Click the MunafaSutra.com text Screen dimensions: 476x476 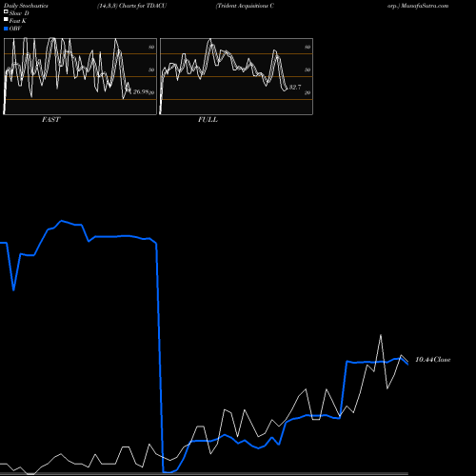click(x=425, y=6)
